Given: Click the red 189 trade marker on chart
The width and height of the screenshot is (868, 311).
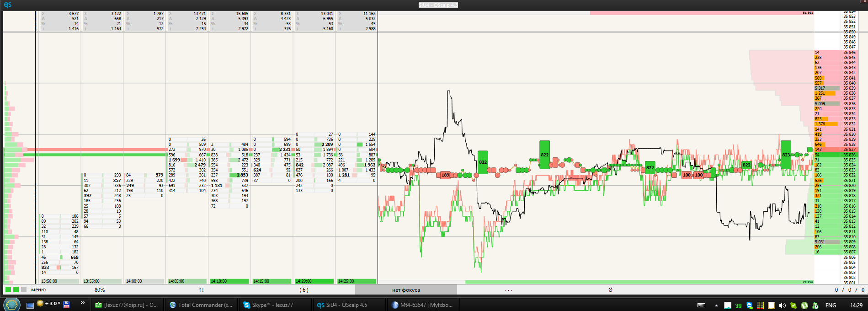Looking at the screenshot, I should pos(445,175).
